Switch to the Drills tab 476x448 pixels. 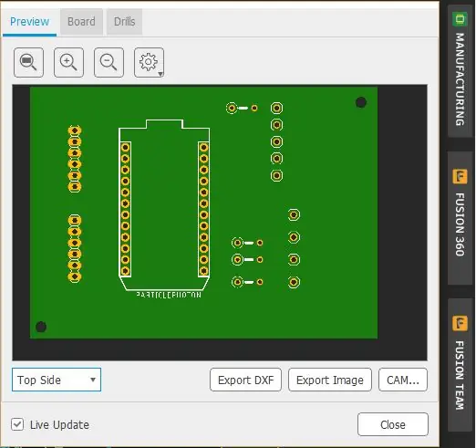click(x=124, y=22)
